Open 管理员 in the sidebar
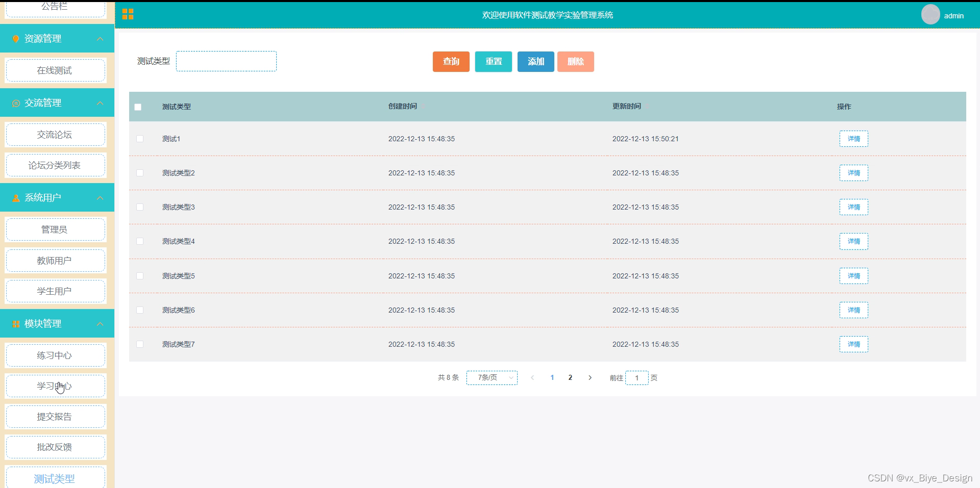The width and height of the screenshot is (980, 488). point(55,229)
